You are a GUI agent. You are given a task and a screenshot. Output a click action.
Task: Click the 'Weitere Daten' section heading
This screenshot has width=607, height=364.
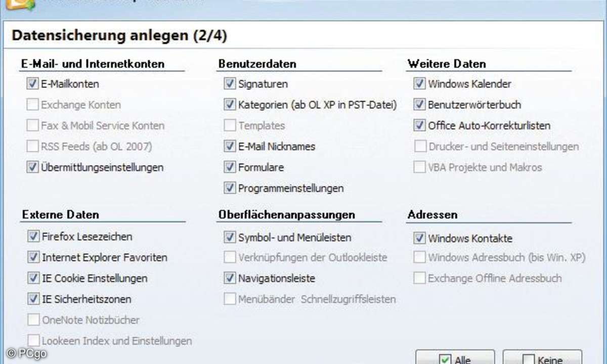[x=447, y=64]
